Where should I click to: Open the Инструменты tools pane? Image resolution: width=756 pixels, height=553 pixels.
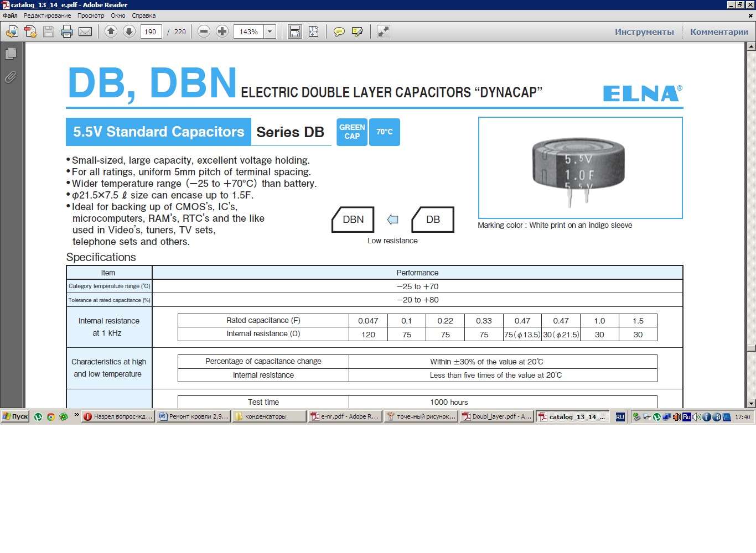[644, 32]
